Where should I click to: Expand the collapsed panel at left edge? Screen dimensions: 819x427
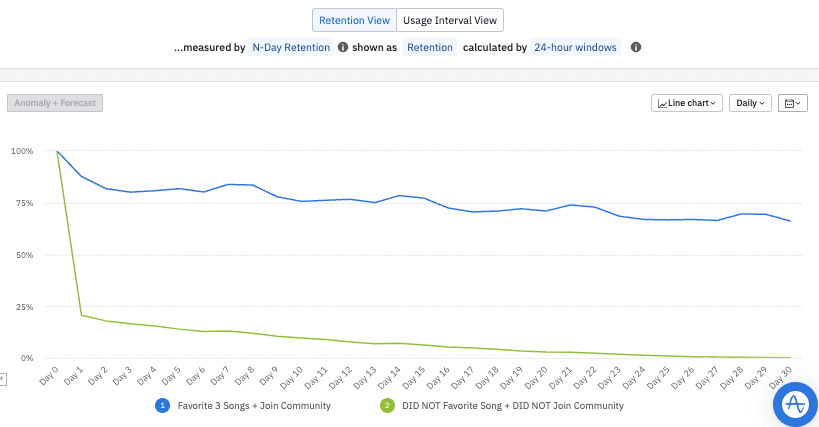click(3, 378)
